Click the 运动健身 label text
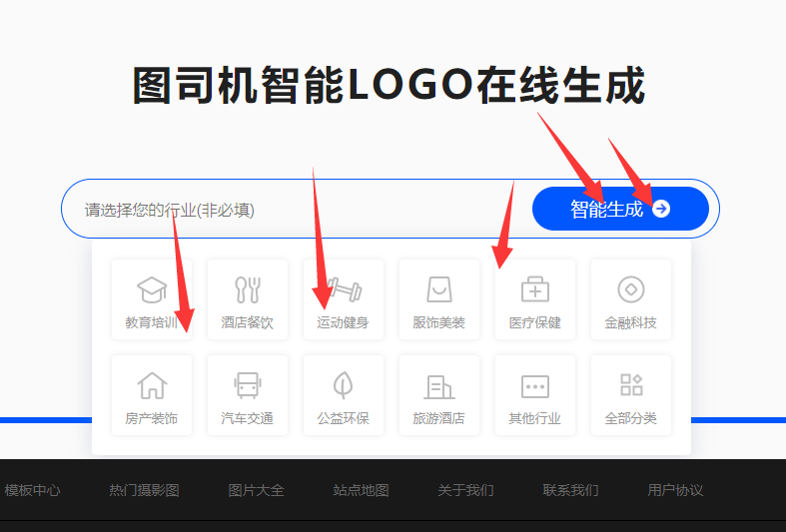786x532 pixels. (x=343, y=322)
